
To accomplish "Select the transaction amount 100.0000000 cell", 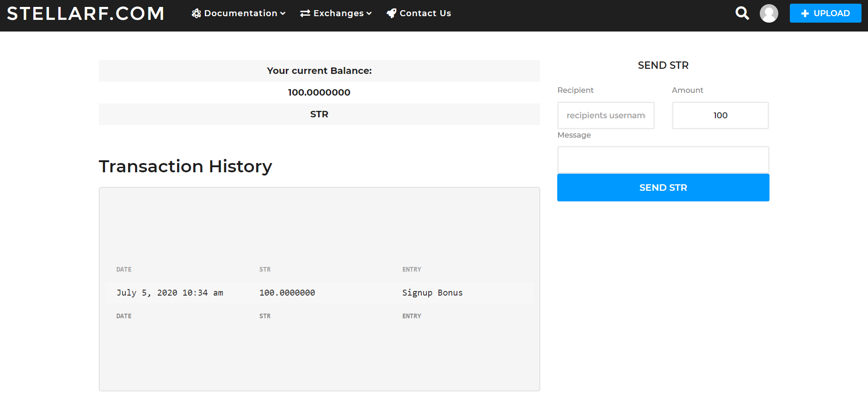I will pos(287,293).
